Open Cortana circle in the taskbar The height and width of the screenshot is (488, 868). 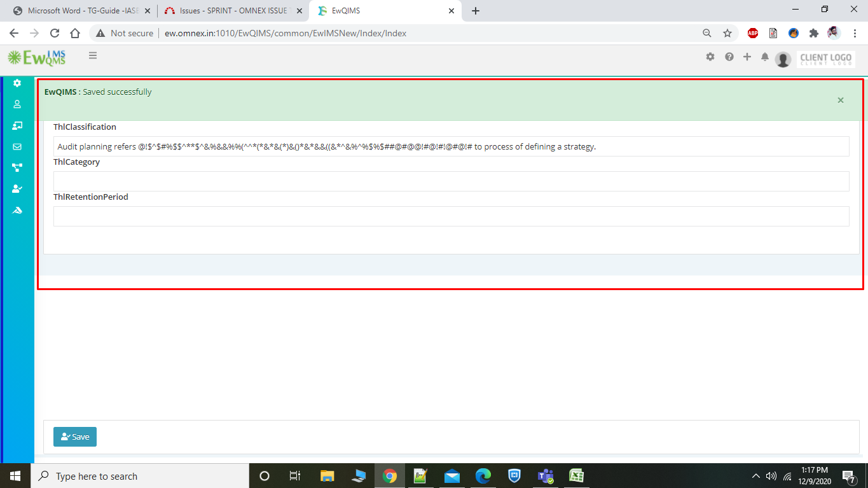265,476
